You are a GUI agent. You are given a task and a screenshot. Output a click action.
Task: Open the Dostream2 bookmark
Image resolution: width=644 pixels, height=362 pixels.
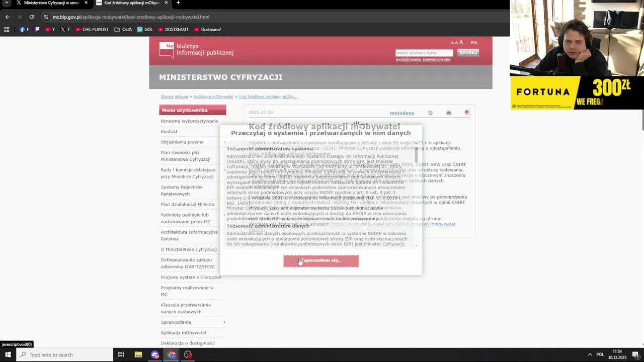[207, 30]
